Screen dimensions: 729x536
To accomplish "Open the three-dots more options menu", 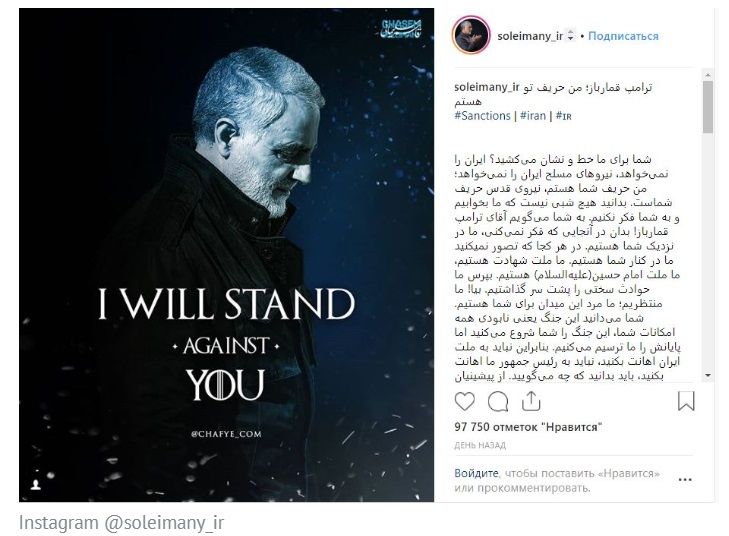I will pyautogui.click(x=685, y=480).
